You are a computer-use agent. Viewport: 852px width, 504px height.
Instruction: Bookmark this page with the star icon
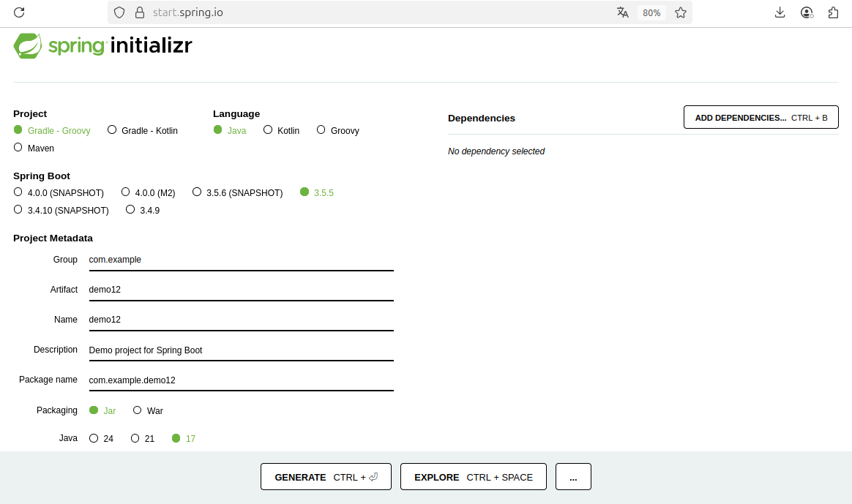coord(680,12)
